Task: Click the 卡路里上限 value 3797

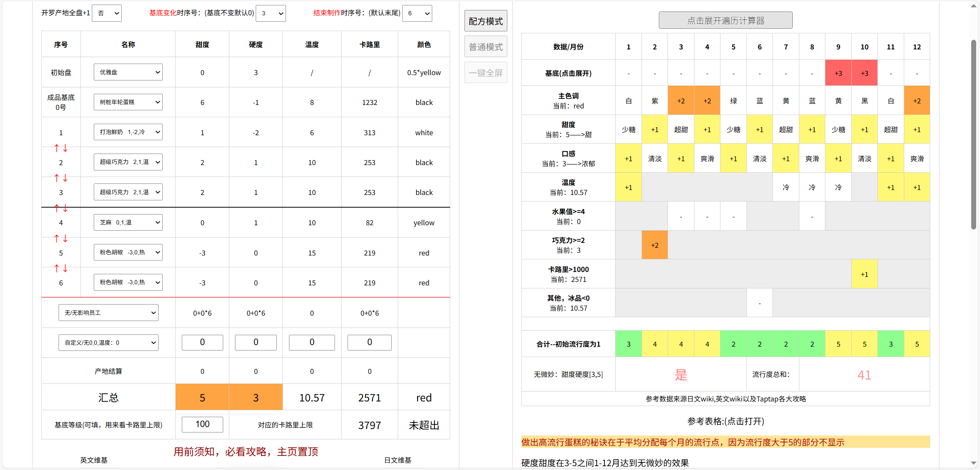Action: point(369,425)
